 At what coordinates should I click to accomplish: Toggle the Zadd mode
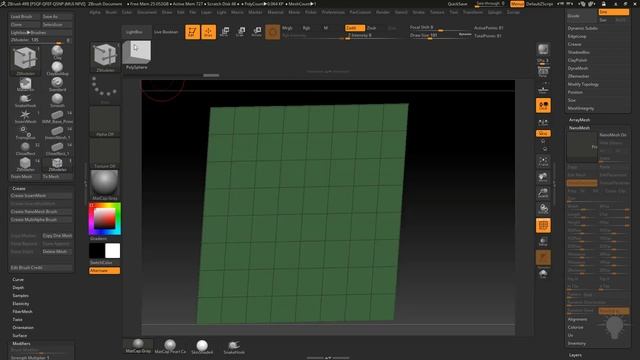(355, 28)
